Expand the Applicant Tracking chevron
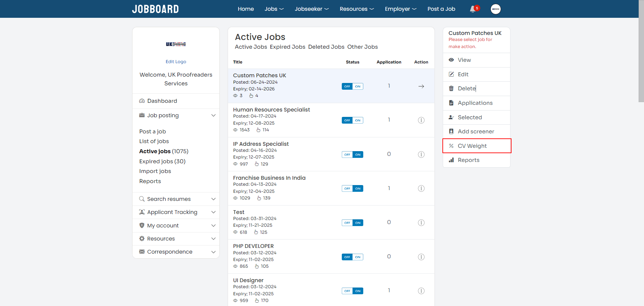Viewport: 644px width, 306px height. coord(213,212)
